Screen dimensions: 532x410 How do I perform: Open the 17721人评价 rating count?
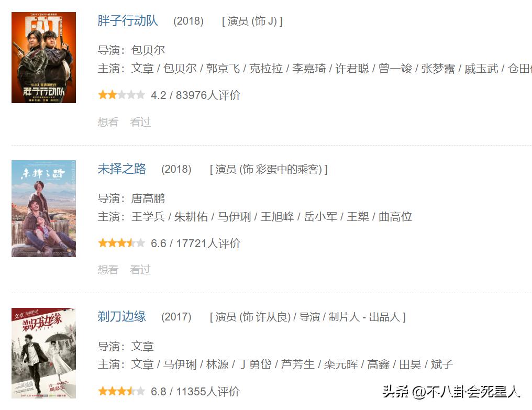coord(208,243)
